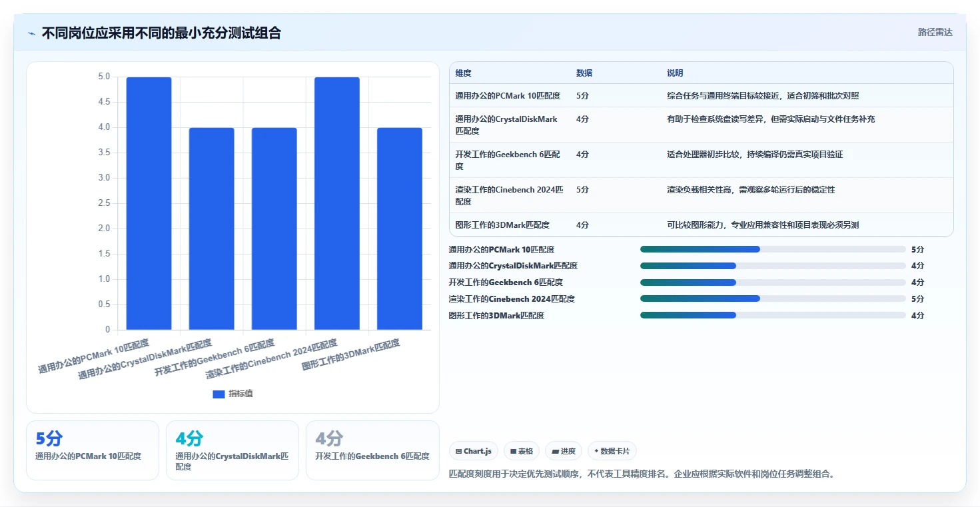Click the 指标值 legend label
Viewport: 980px width, 507px height.
pos(241,394)
